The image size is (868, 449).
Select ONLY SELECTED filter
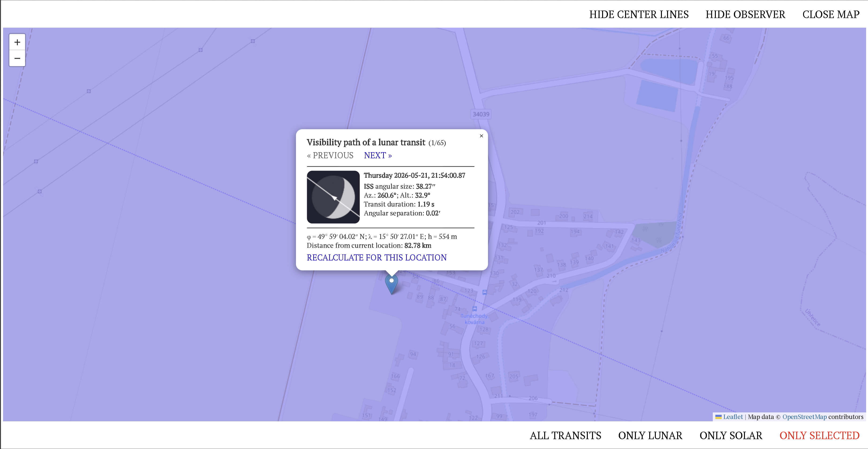click(819, 436)
